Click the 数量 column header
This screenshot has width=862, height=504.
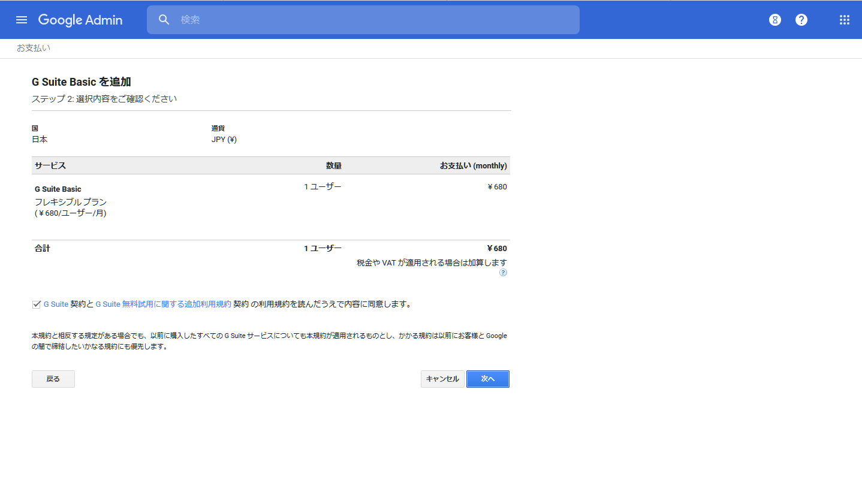[334, 166]
